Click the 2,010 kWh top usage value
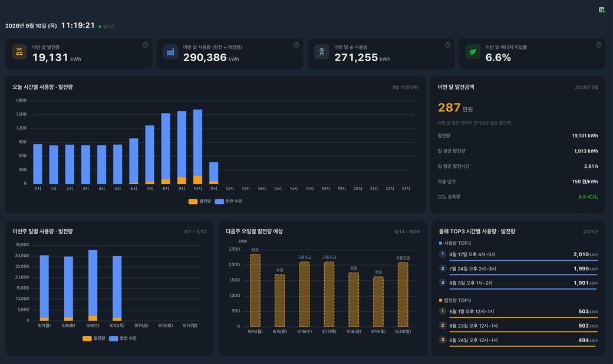613x364 pixels. point(586,254)
